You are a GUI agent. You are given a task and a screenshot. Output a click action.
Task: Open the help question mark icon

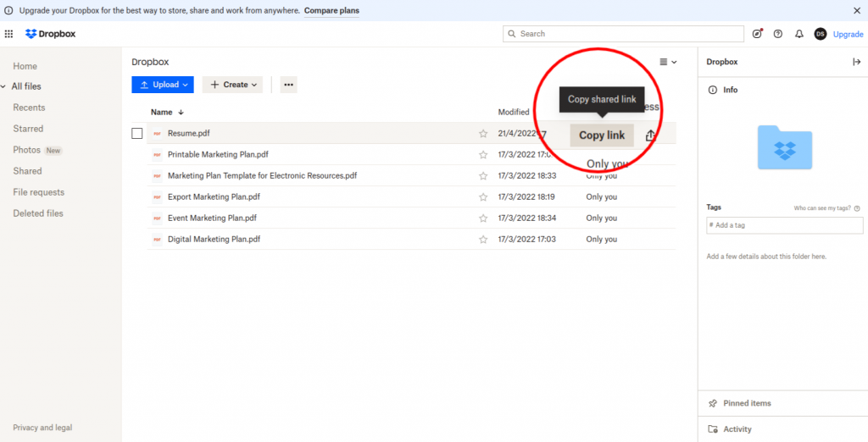pyautogui.click(x=778, y=34)
